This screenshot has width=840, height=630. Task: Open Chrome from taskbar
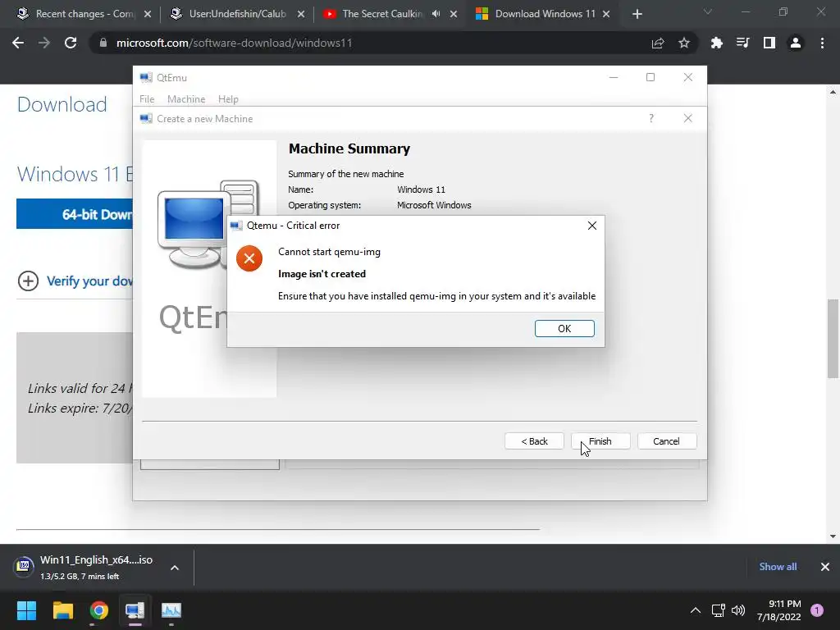99,610
